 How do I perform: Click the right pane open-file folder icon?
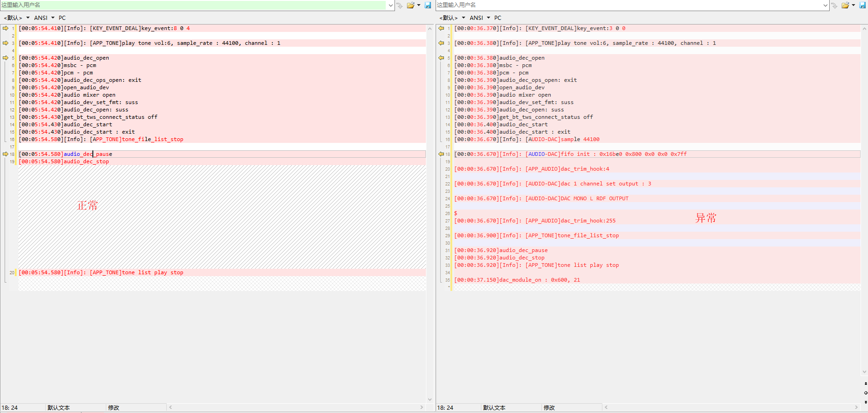point(845,5)
